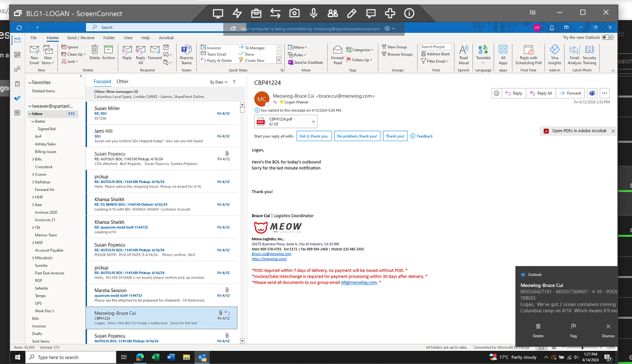Click Forward in the ribbon Respond group
This screenshot has width=632, height=364.
[x=155, y=52]
